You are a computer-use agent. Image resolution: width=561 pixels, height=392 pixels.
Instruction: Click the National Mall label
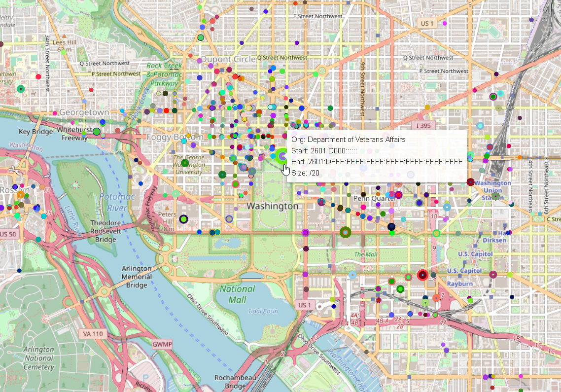click(237, 294)
